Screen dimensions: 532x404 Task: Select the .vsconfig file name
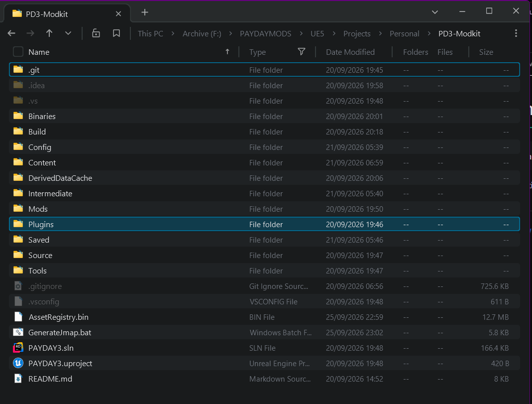click(x=44, y=302)
